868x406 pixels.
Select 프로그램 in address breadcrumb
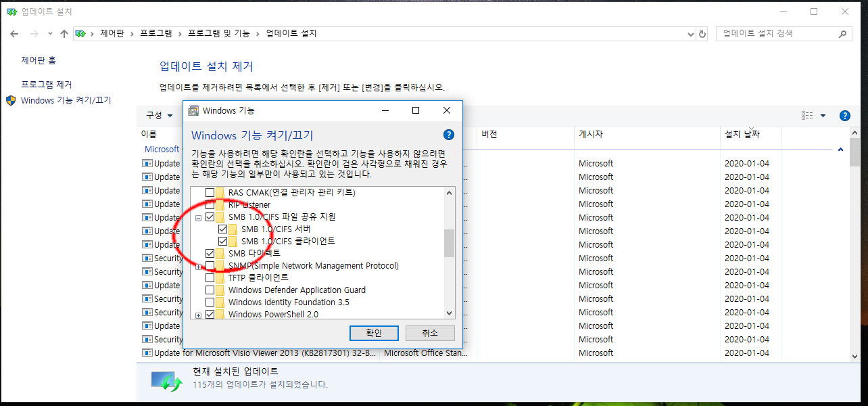pyautogui.click(x=156, y=34)
